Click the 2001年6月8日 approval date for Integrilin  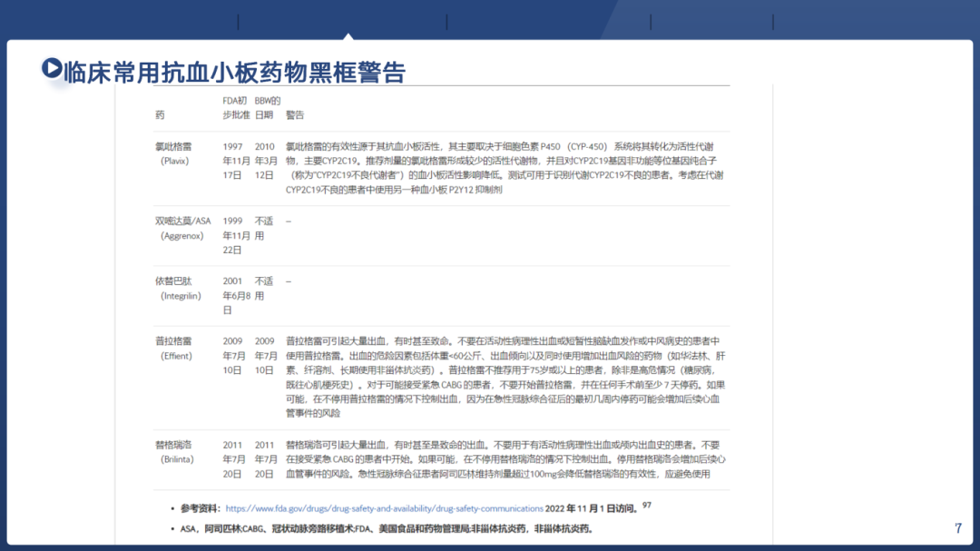pos(236,295)
